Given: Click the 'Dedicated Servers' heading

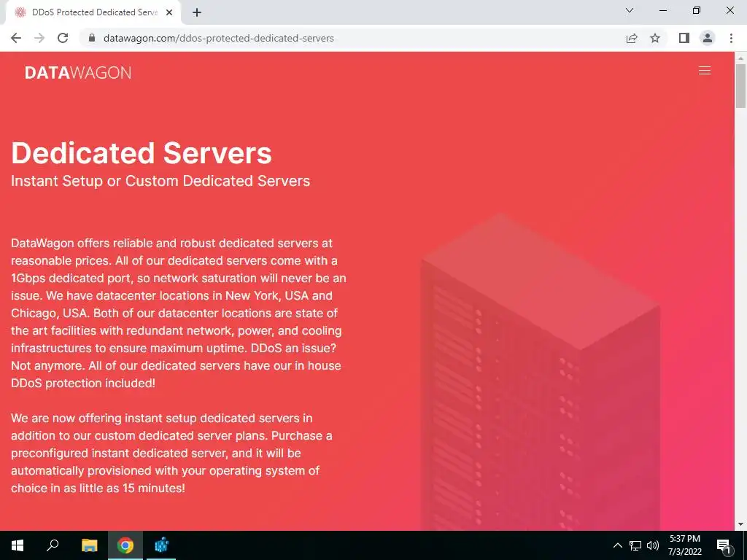Looking at the screenshot, I should point(142,153).
